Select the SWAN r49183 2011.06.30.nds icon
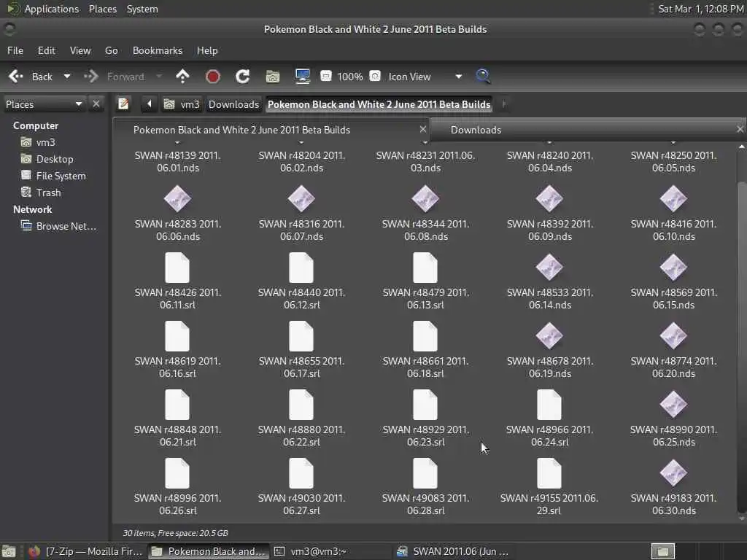This screenshot has width=747, height=560. [x=673, y=473]
